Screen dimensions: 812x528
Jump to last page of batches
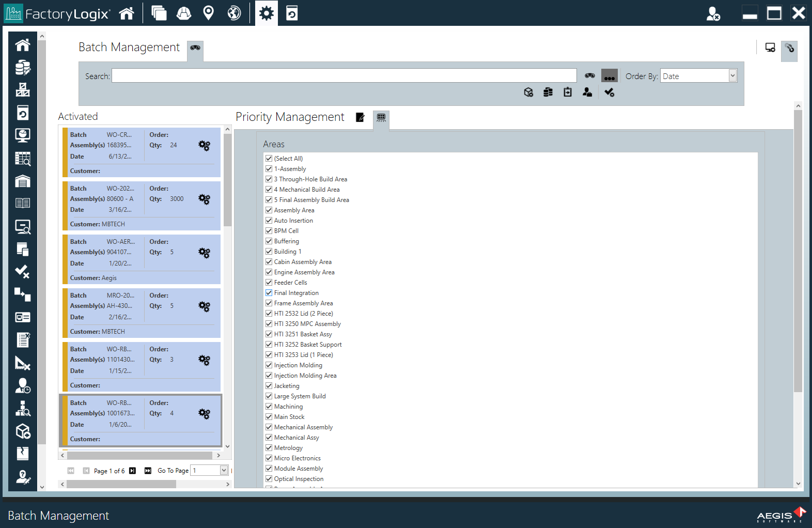tap(148, 471)
